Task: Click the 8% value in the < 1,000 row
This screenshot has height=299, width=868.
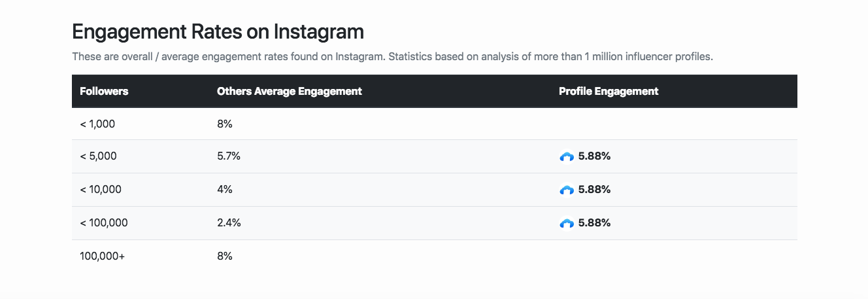Action: 224,124
